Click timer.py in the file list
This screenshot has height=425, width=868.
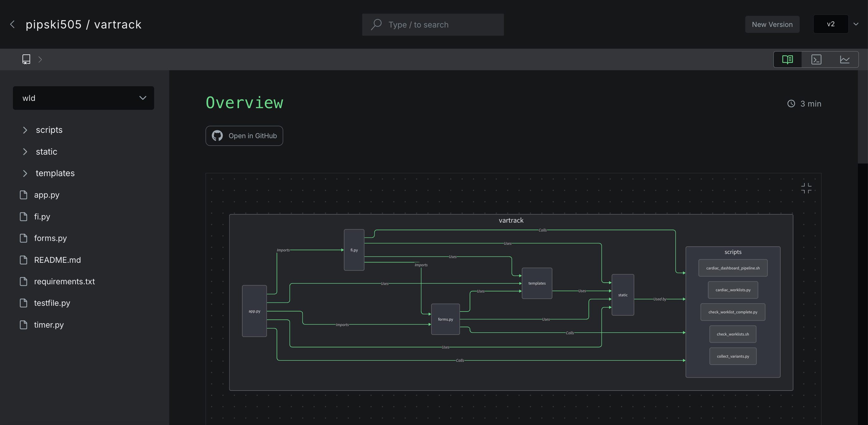[49, 324]
